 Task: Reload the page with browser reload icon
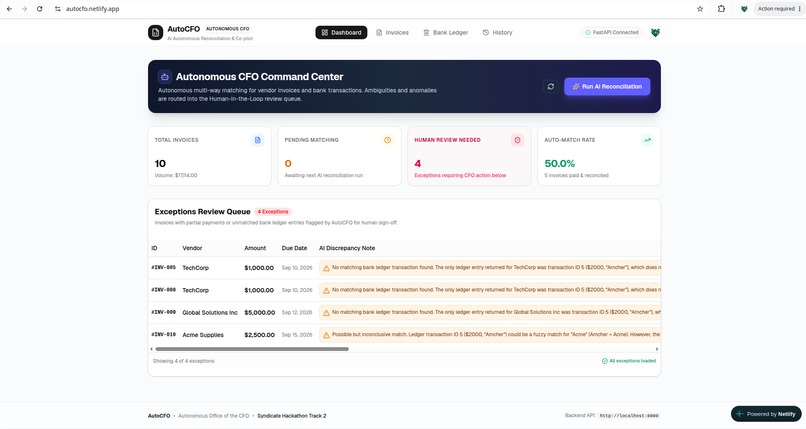coord(40,9)
